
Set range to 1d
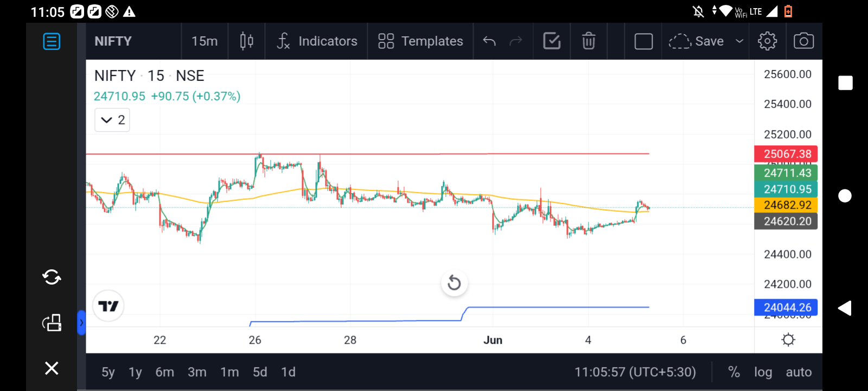click(x=288, y=372)
